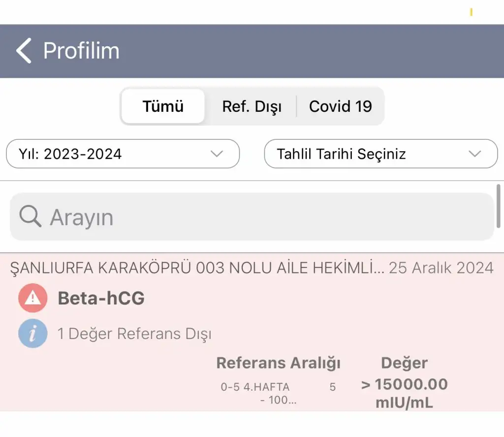The height and width of the screenshot is (437, 504).
Task: Tap the back arrow next to Profilim
Action: 24,51
